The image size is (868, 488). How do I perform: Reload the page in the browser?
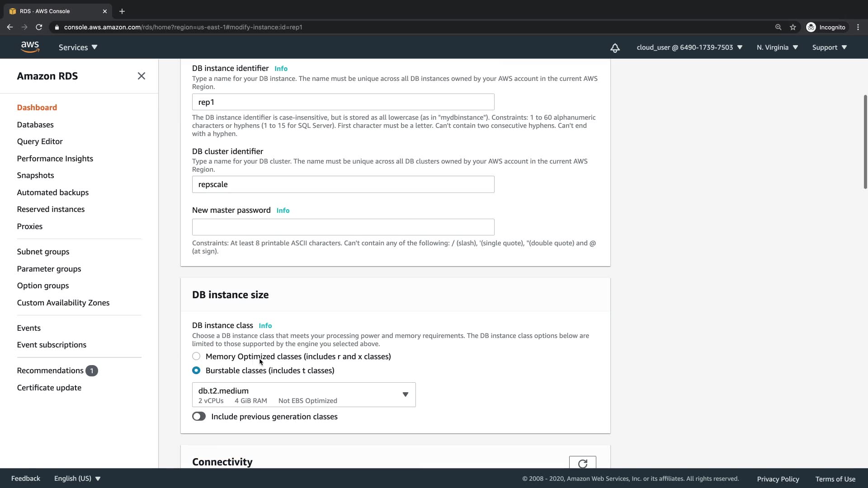coord(39,27)
